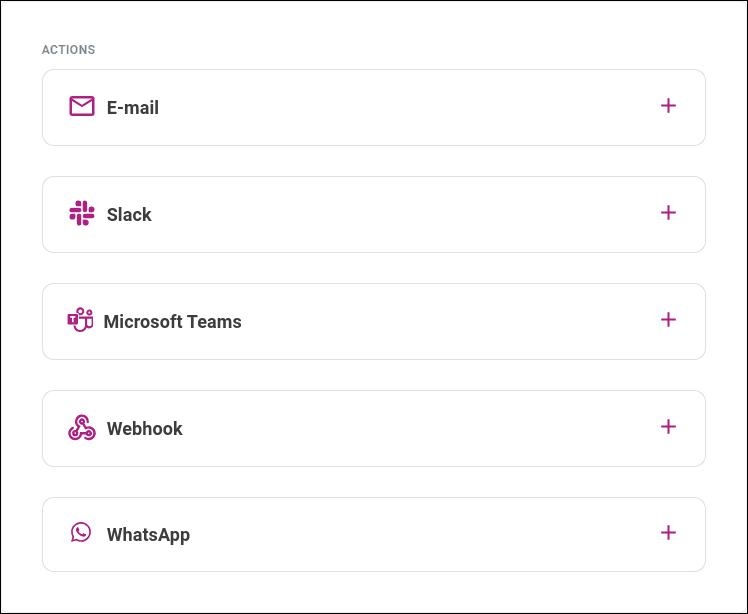Click the Slack logo icon
This screenshot has width=748, height=614.
click(x=82, y=213)
